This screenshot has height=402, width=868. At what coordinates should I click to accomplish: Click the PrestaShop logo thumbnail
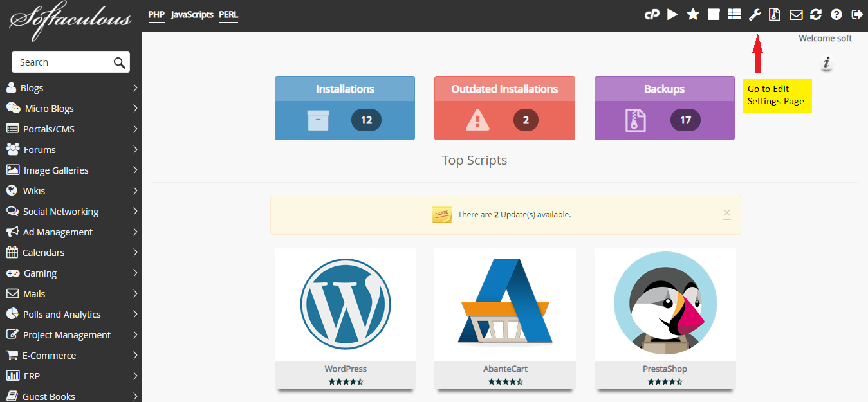point(665,304)
